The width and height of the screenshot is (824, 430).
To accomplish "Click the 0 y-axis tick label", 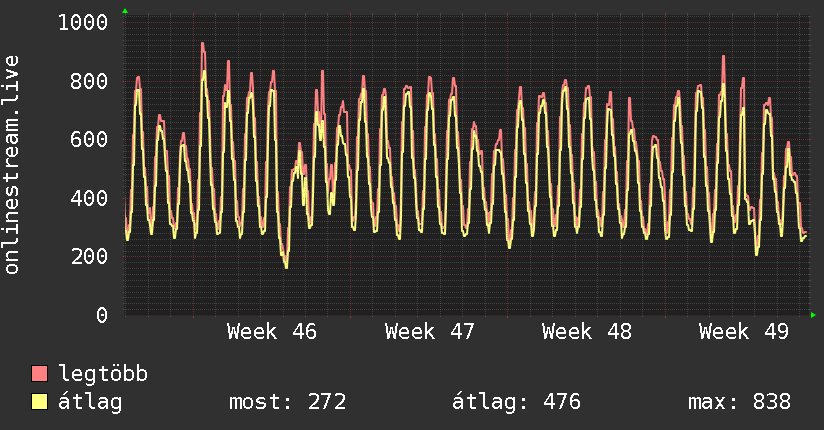I will tap(102, 315).
